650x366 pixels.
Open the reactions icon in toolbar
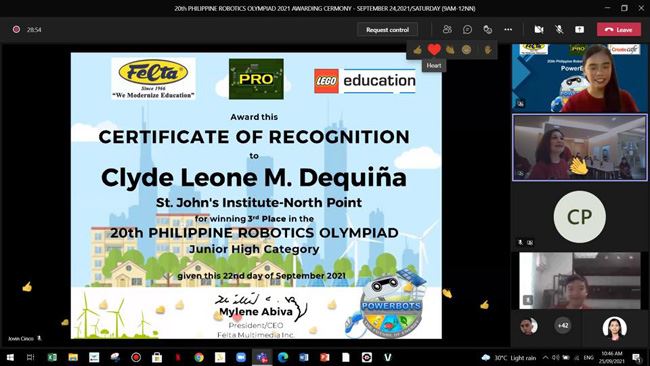tap(488, 29)
